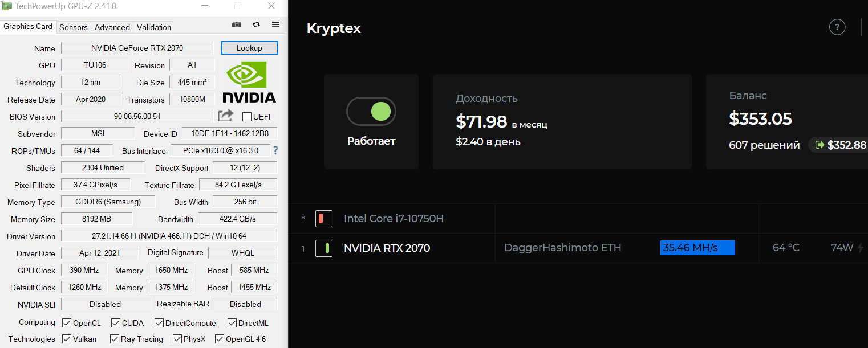Click the Subvendor field showing MSI
Screen dimensions: 868x348
tap(97, 133)
